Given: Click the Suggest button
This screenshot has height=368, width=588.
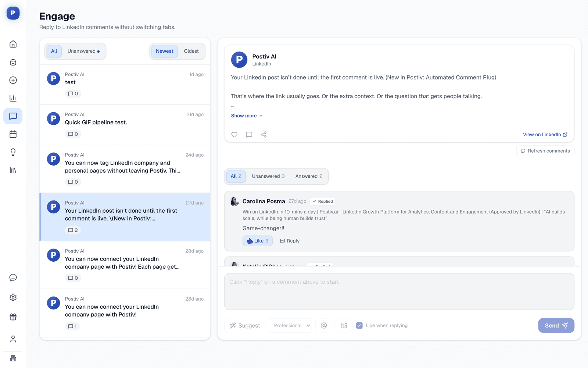Looking at the screenshot, I should tap(245, 326).
